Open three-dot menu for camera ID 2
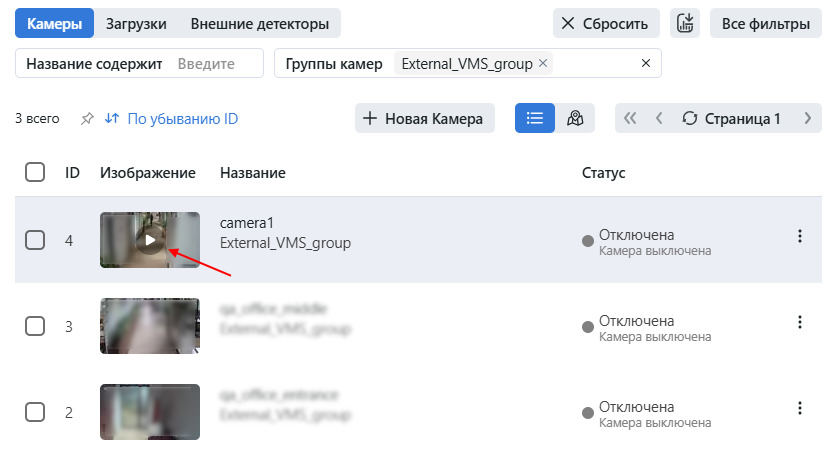836x460 pixels. (x=799, y=408)
